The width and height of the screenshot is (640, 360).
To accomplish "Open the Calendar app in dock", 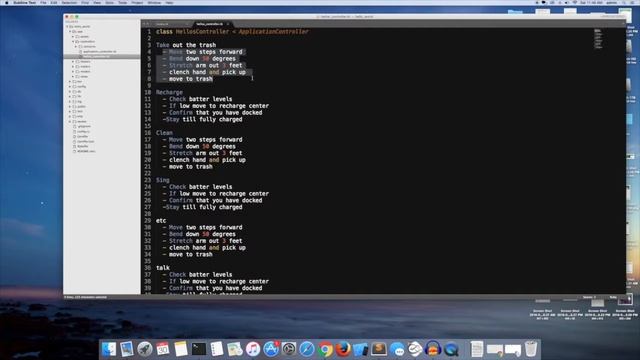I will [163, 349].
